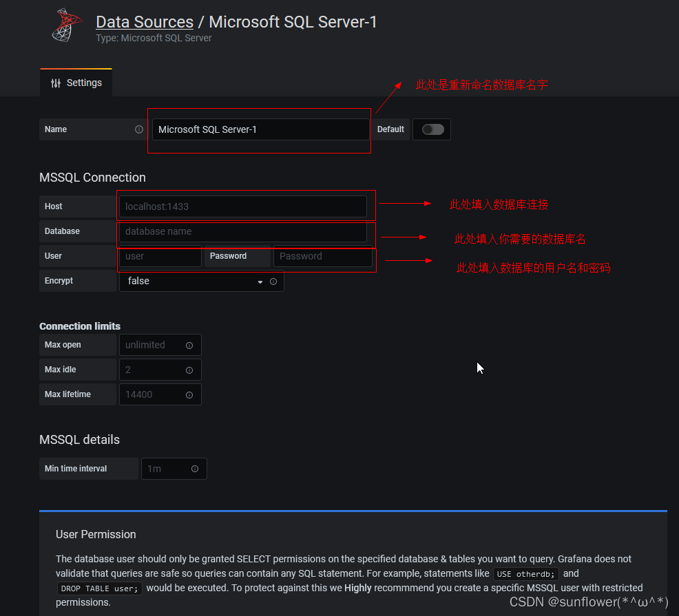Viewport: 679px width, 616px height.
Task: Click the Microsoft SQL Server logo icon
Action: tap(67, 25)
